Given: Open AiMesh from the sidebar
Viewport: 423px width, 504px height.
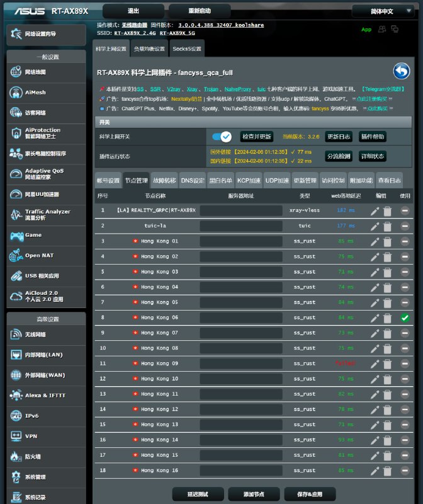Looking at the screenshot, I should point(46,93).
